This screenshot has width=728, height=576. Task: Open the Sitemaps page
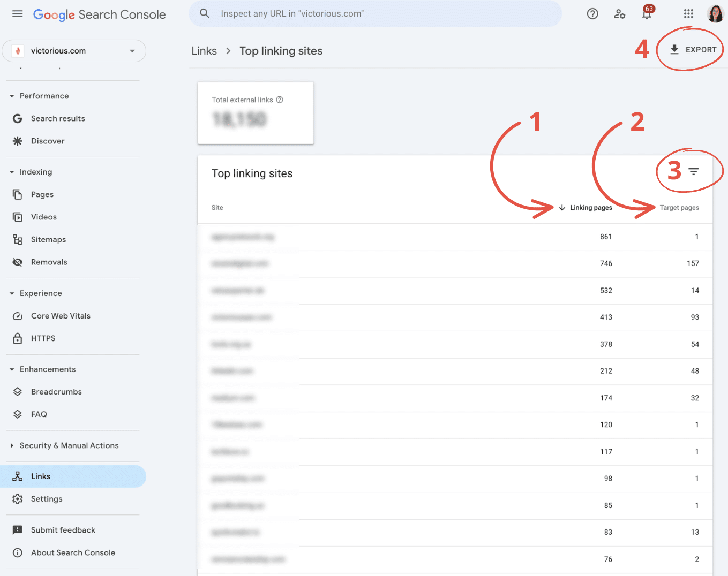(48, 239)
